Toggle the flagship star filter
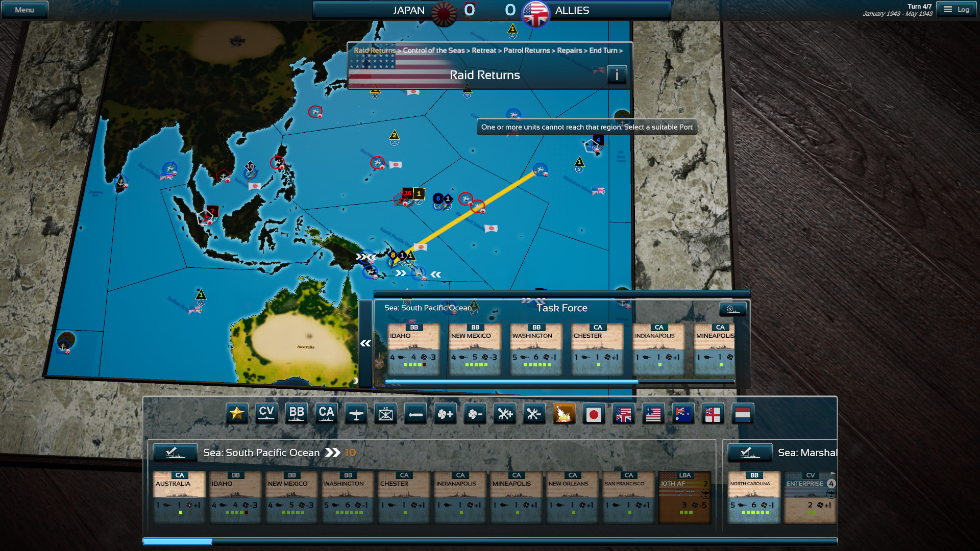Screen dimensions: 980x551 pos(237,414)
